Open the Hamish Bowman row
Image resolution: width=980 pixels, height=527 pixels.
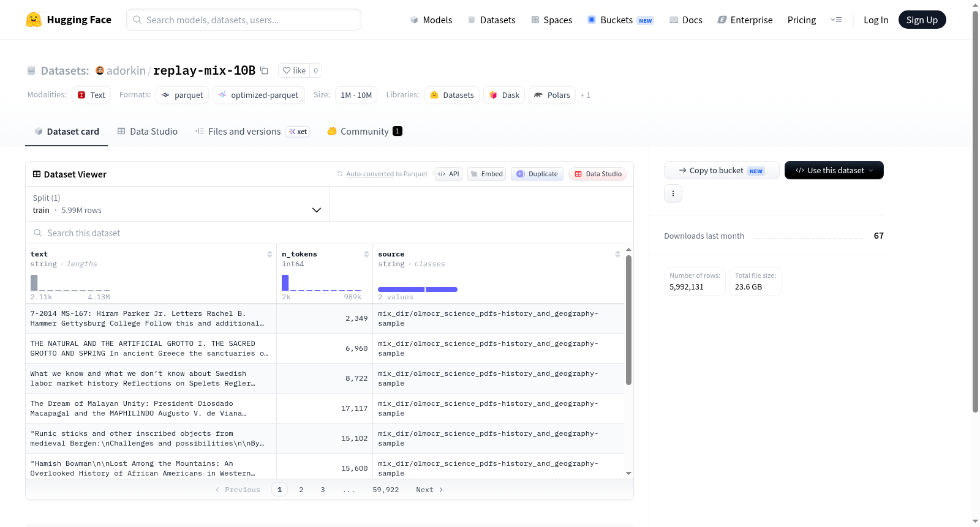pyautogui.click(x=325, y=466)
